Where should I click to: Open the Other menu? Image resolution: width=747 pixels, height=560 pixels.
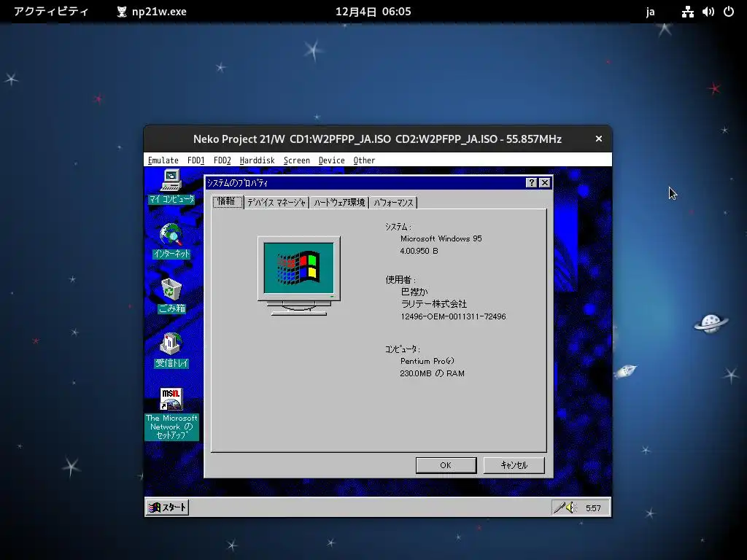(365, 160)
